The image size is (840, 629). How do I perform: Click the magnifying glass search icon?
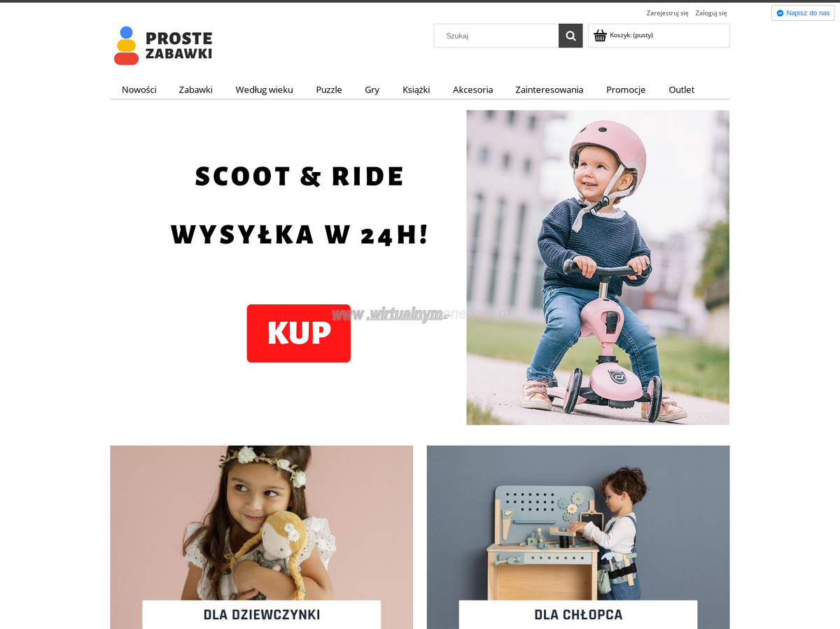click(x=570, y=36)
